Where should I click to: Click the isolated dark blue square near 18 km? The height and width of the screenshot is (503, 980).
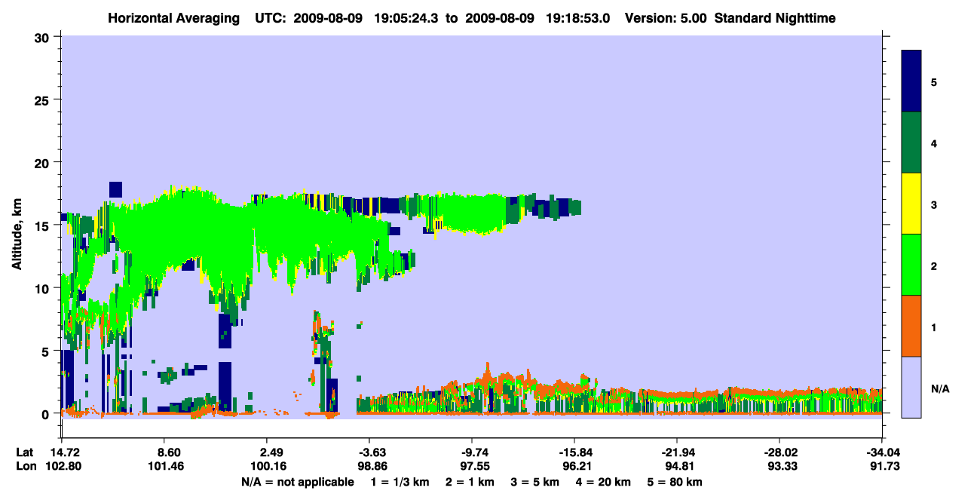pos(115,189)
